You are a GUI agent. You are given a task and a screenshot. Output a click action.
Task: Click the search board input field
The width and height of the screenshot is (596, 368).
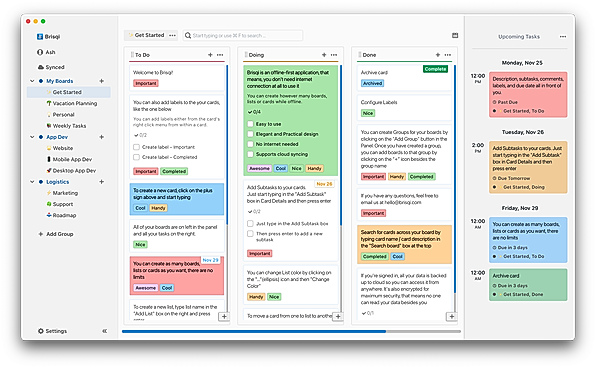[x=243, y=35]
